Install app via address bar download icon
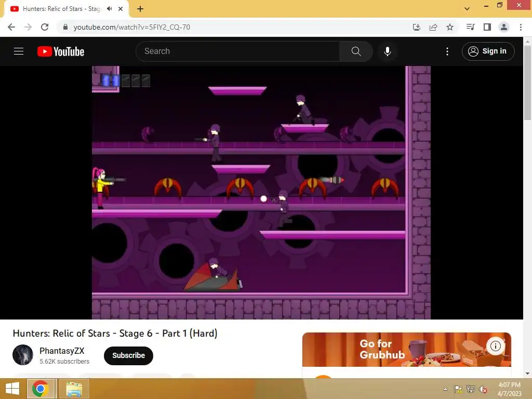Screen dimensions: 532x399 click(x=417, y=27)
